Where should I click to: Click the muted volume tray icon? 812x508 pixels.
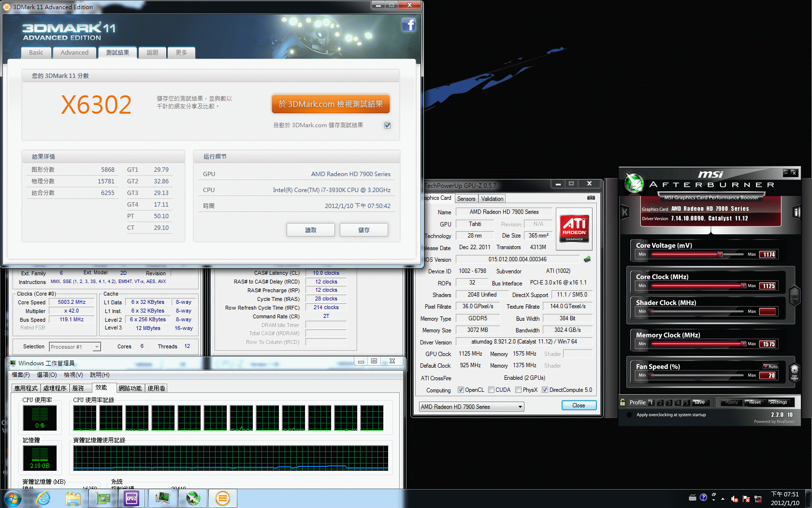[x=735, y=499]
